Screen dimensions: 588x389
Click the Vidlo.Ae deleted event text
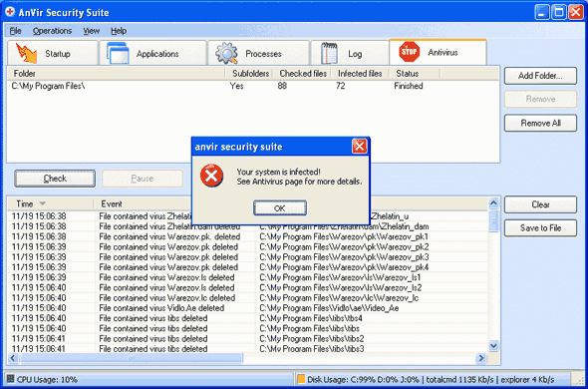tap(161, 308)
